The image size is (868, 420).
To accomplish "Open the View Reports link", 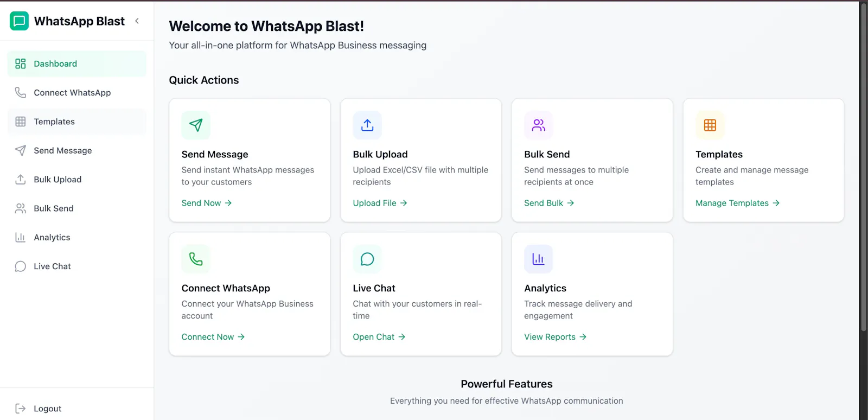I will (x=556, y=337).
